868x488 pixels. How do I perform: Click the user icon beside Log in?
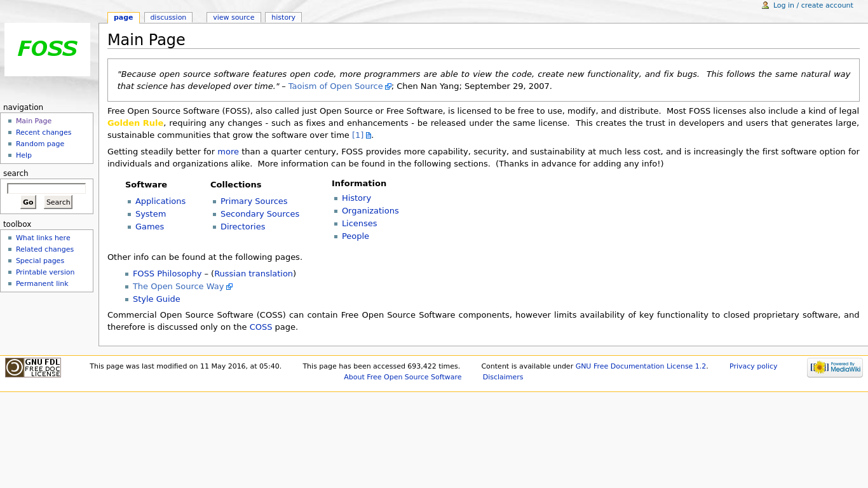[765, 5]
